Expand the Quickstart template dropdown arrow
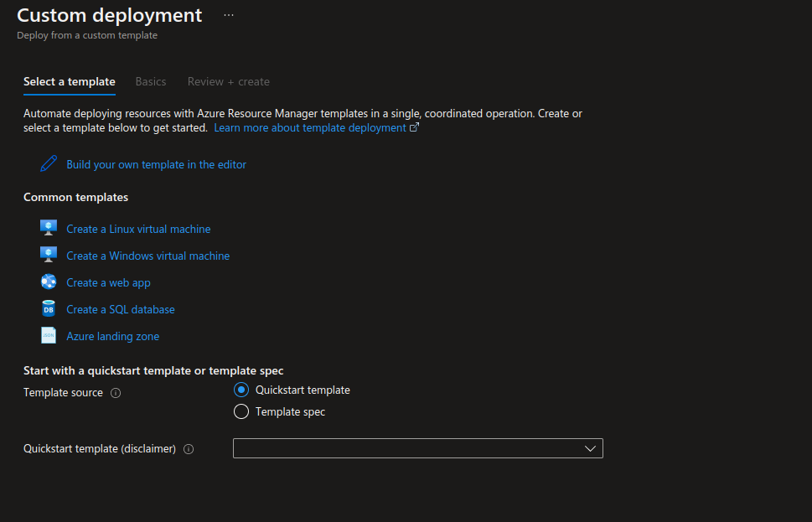 (x=589, y=449)
